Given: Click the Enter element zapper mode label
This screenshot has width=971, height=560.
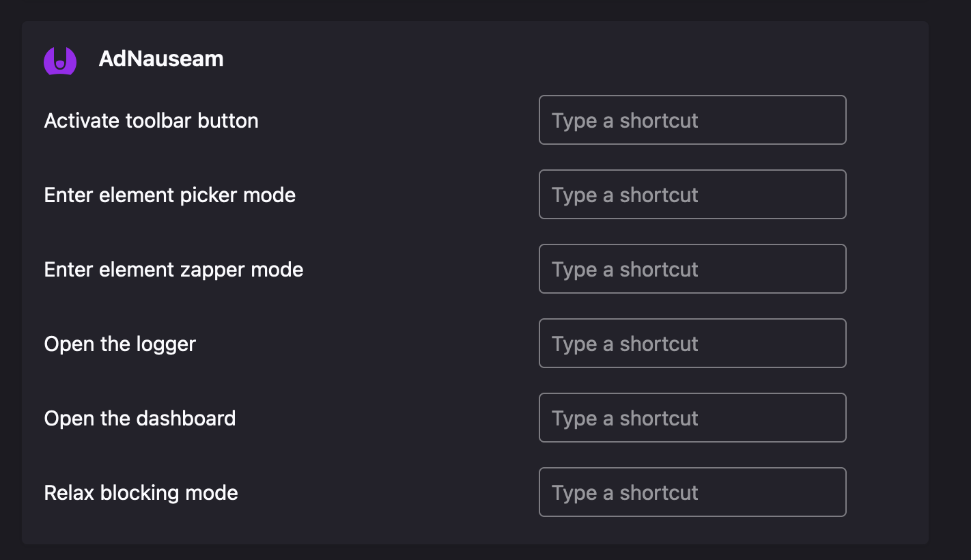Looking at the screenshot, I should [173, 269].
